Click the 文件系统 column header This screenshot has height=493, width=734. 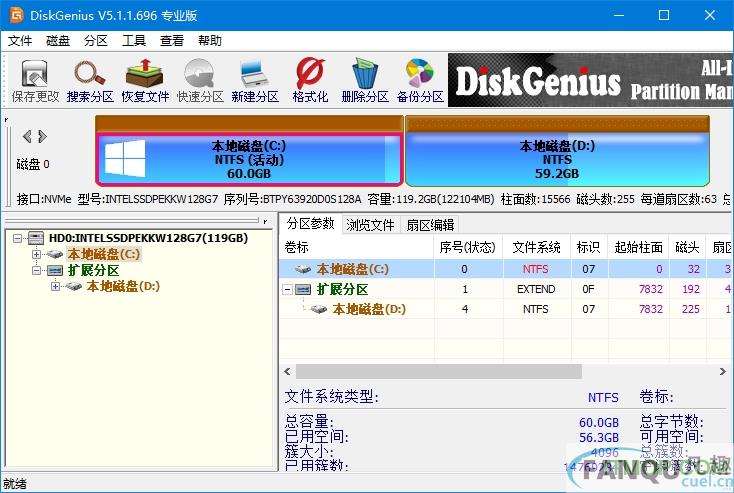(x=536, y=247)
